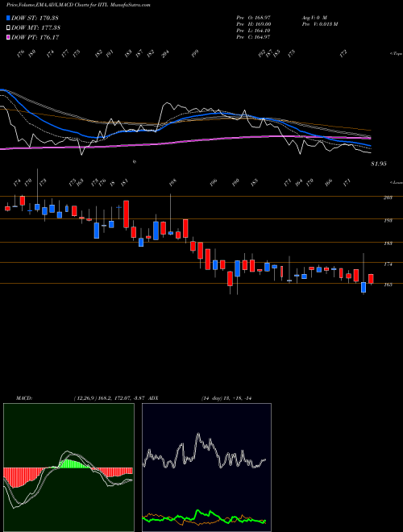
Task: Click the 'Pre O: 168.97' value
Action: point(253,17)
